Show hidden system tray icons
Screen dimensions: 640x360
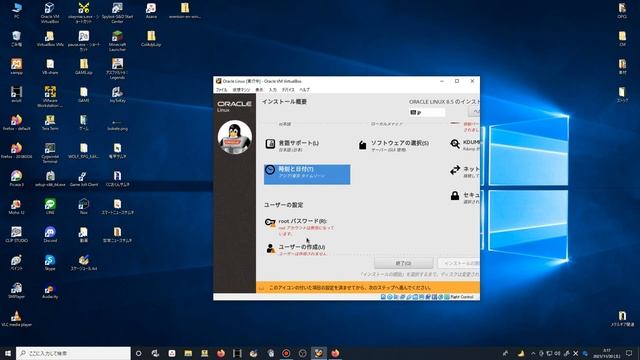[533, 353]
